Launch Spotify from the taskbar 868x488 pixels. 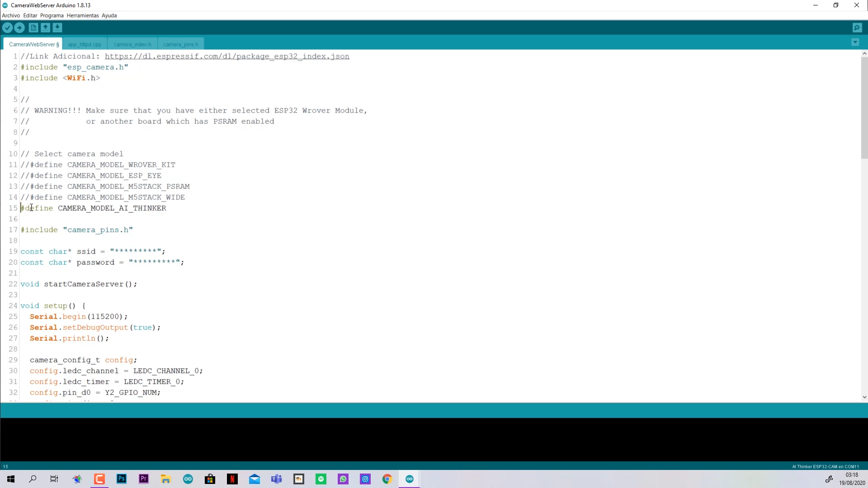pyautogui.click(x=321, y=479)
